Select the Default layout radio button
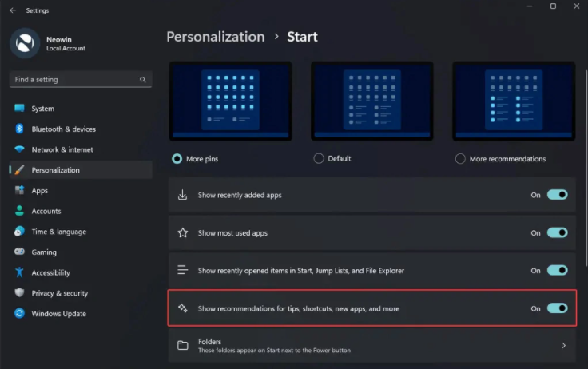588x369 pixels. [x=319, y=159]
